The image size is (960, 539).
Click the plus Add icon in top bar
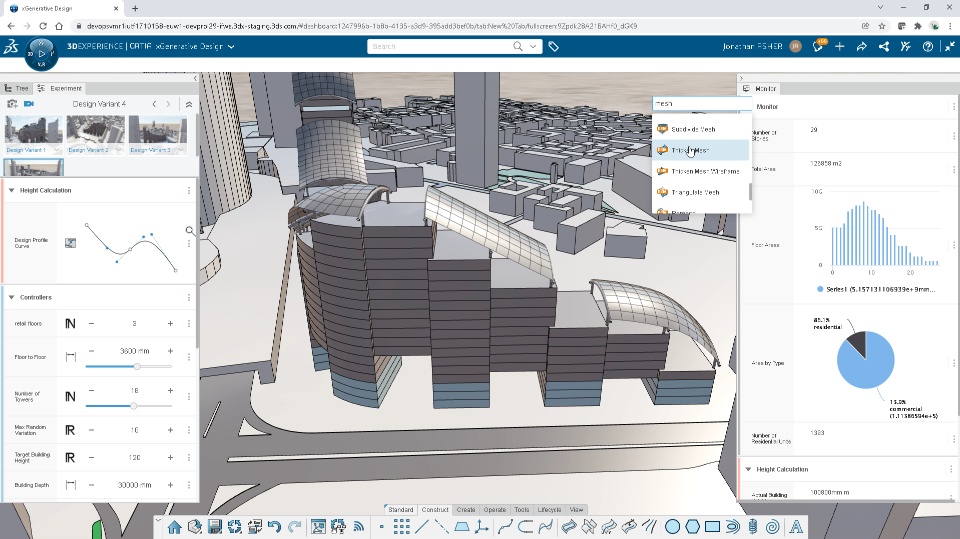click(x=839, y=47)
